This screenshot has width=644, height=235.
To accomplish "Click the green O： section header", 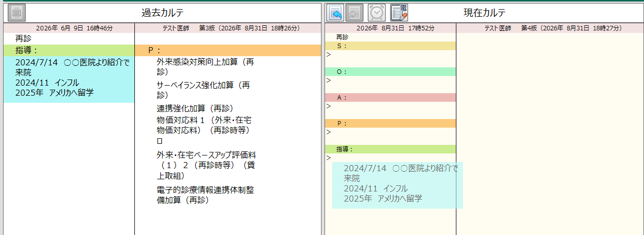I will point(390,72).
